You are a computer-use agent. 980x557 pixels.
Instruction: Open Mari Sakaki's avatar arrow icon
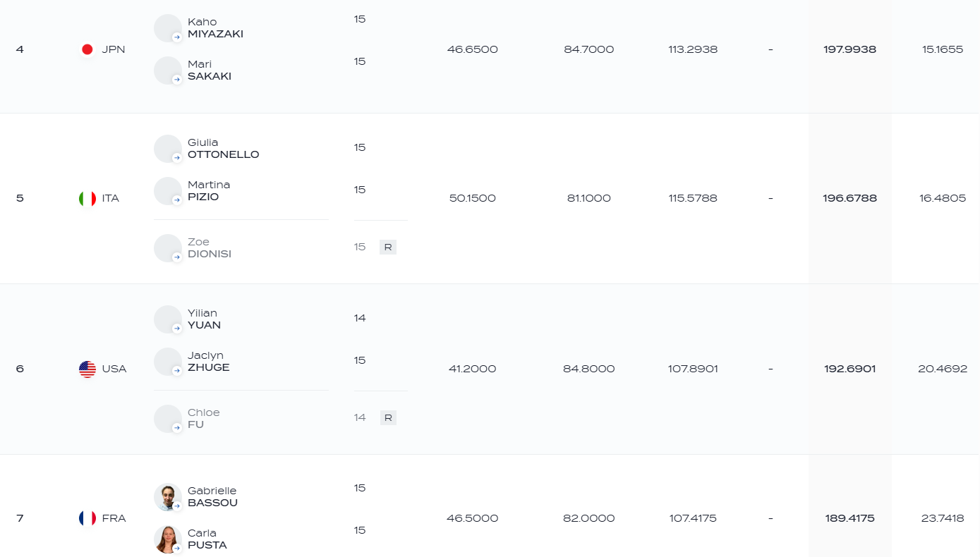click(177, 80)
